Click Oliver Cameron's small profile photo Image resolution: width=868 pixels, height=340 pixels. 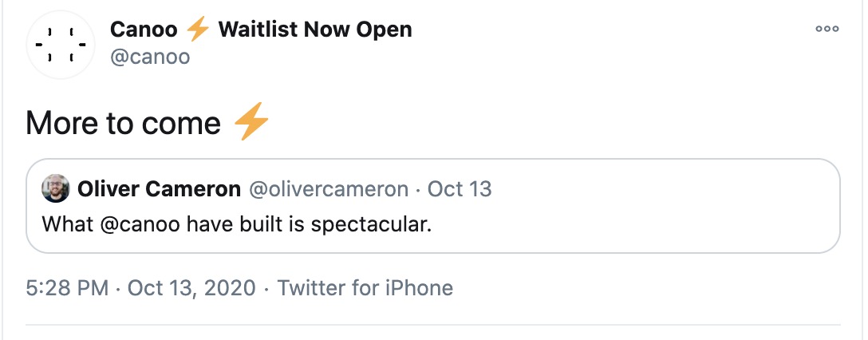pyautogui.click(x=55, y=189)
